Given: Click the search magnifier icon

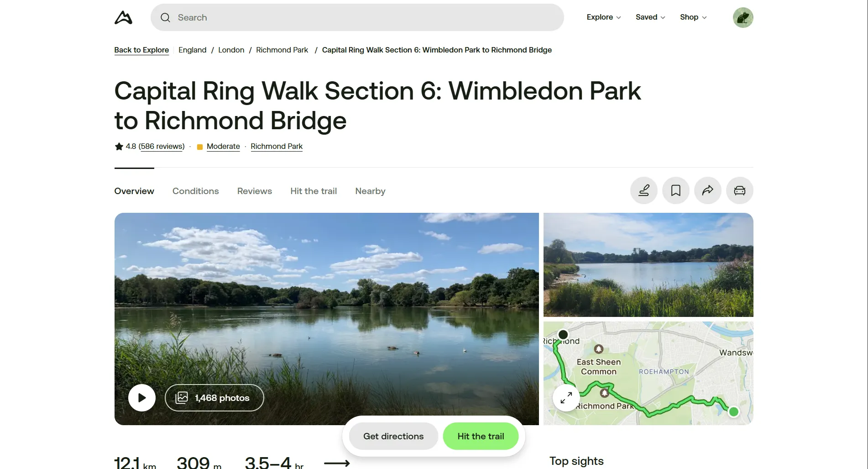Looking at the screenshot, I should [x=165, y=17].
